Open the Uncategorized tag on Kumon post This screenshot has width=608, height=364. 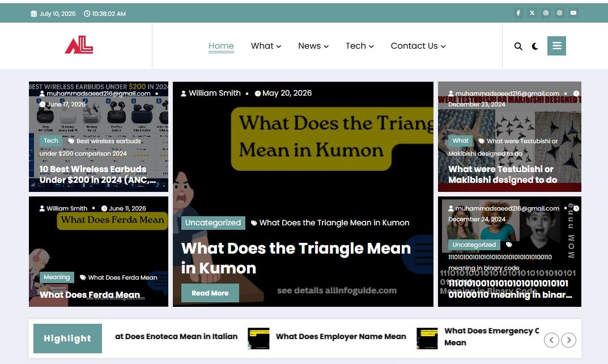click(x=213, y=222)
